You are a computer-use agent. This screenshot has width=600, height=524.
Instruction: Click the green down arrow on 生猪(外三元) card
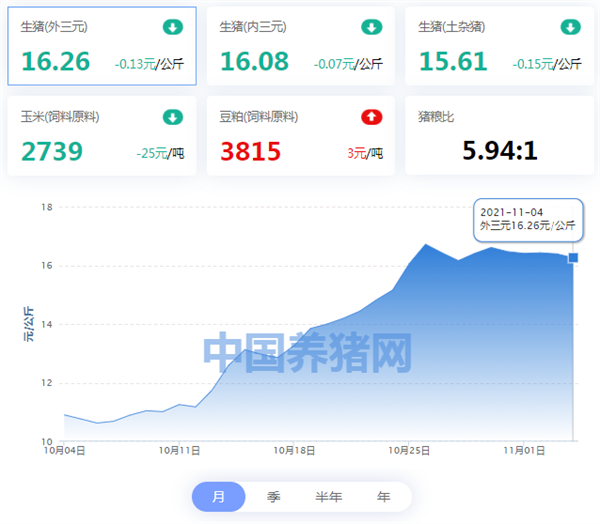(173, 27)
